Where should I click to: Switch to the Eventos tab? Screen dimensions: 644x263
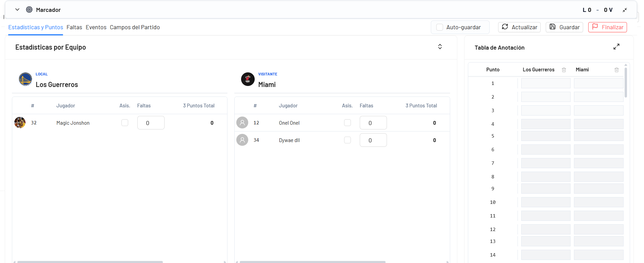click(x=96, y=27)
